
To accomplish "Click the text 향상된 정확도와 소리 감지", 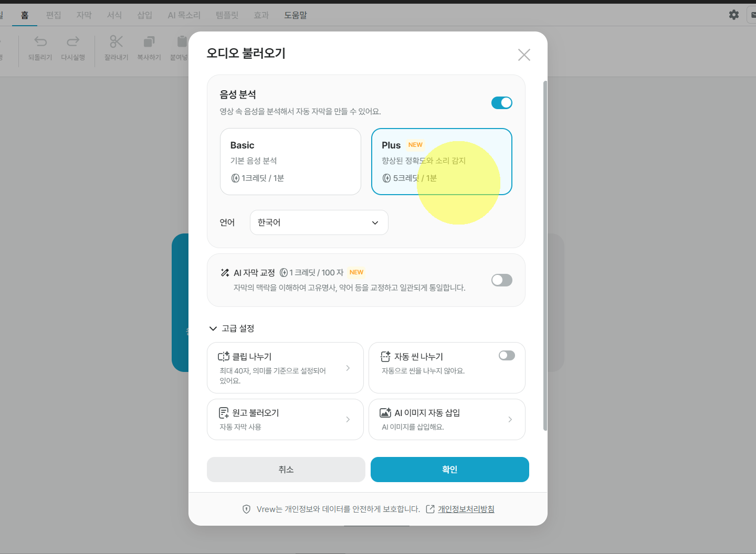I will click(x=424, y=161).
